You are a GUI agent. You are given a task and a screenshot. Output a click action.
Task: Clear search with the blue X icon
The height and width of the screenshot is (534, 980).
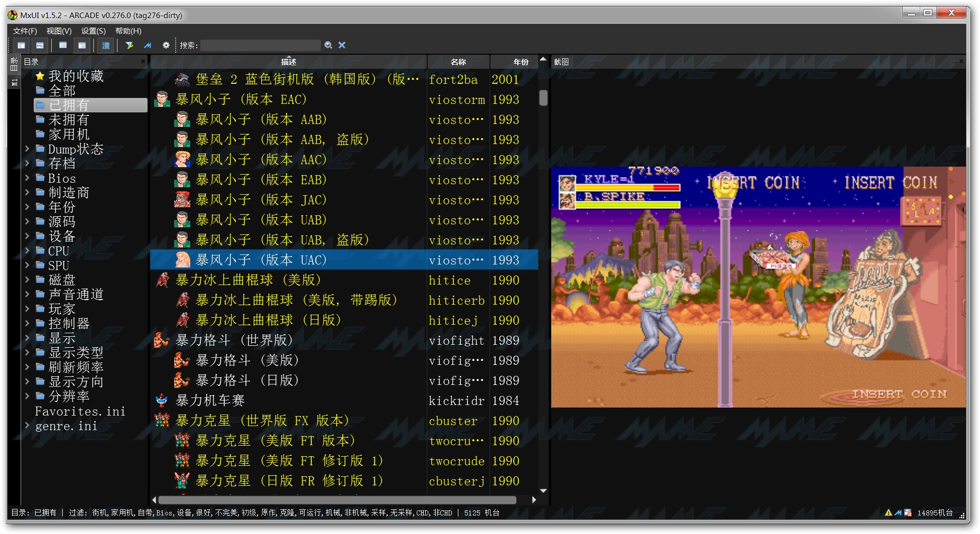[342, 45]
